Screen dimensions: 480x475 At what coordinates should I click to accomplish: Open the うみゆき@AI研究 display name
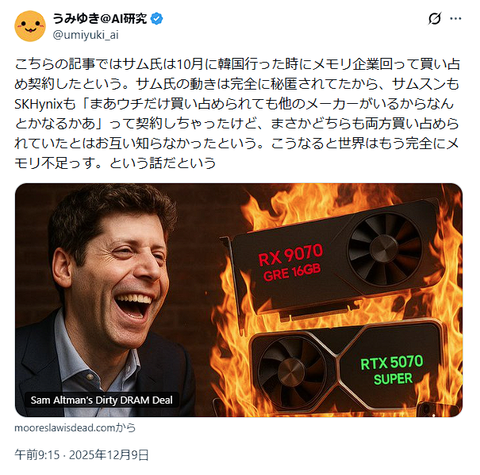point(100,19)
